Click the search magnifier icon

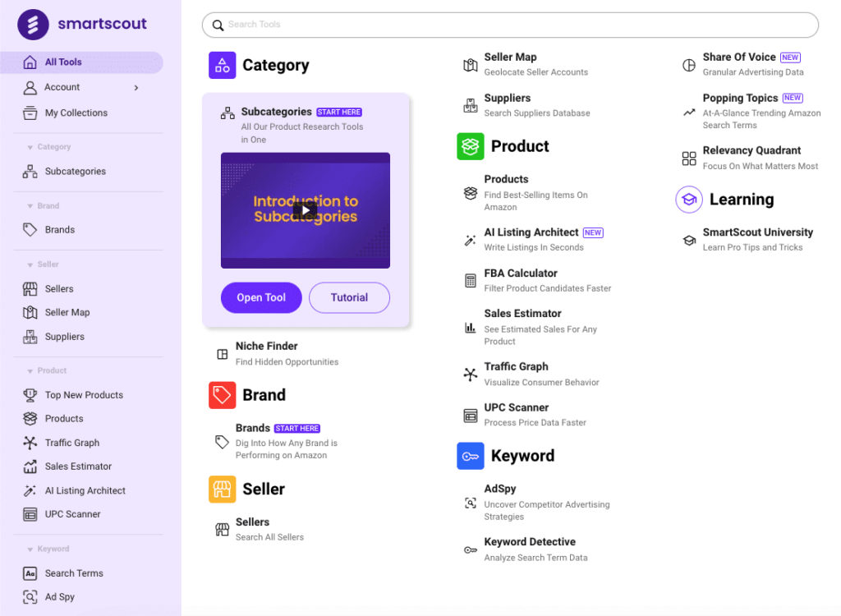[x=218, y=25]
